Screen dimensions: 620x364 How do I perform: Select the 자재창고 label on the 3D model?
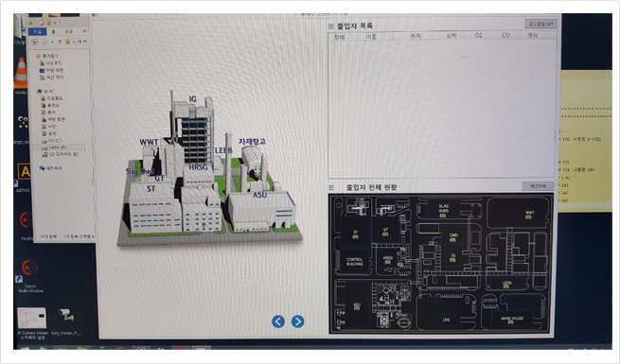tap(252, 141)
